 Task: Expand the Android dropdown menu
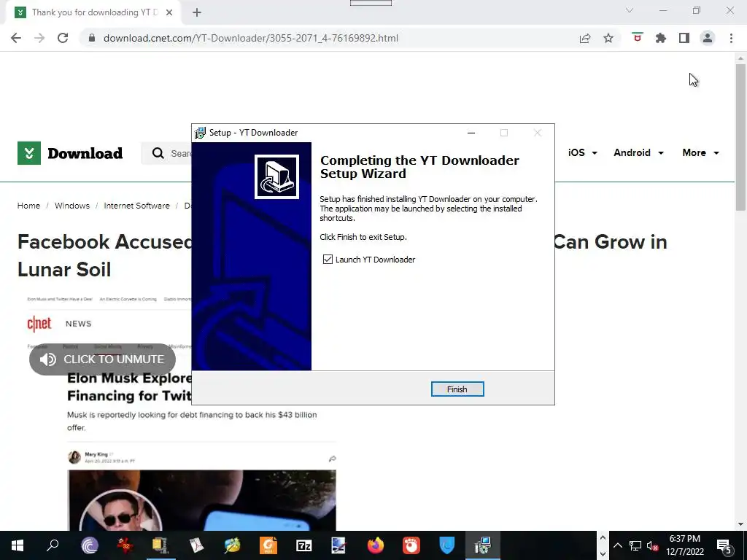638,153
